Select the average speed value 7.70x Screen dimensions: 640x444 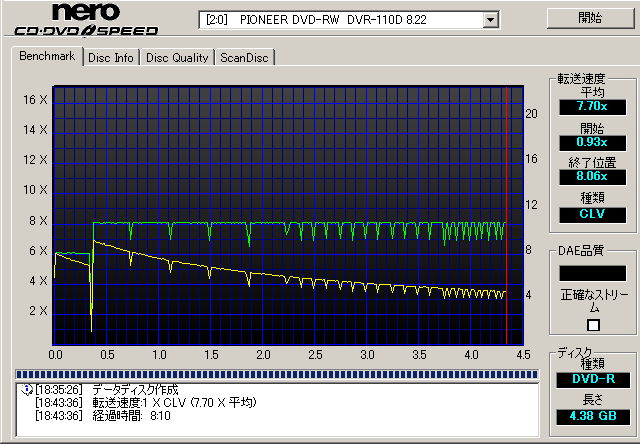[x=592, y=107]
